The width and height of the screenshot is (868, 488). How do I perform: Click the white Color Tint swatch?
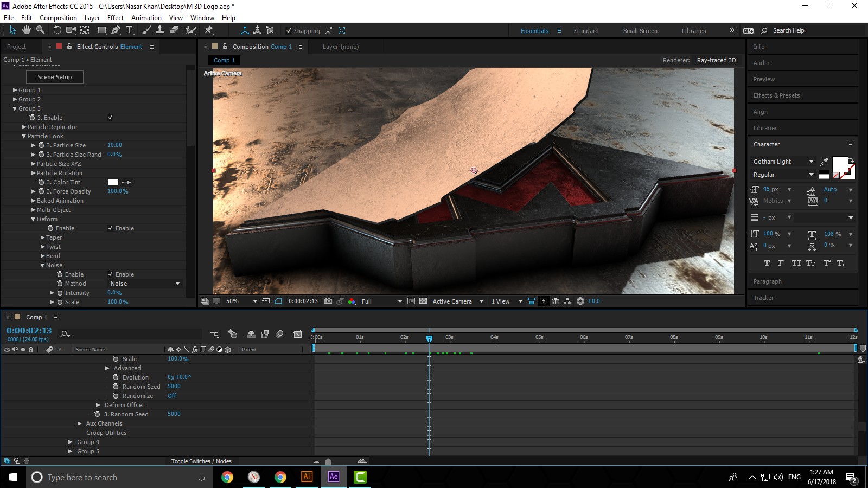(113, 182)
